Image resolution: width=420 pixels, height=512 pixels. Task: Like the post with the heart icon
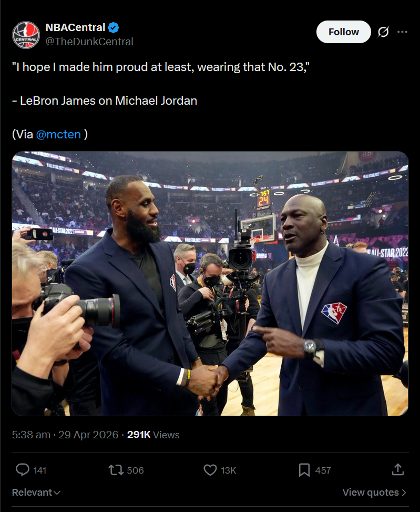coord(210,470)
